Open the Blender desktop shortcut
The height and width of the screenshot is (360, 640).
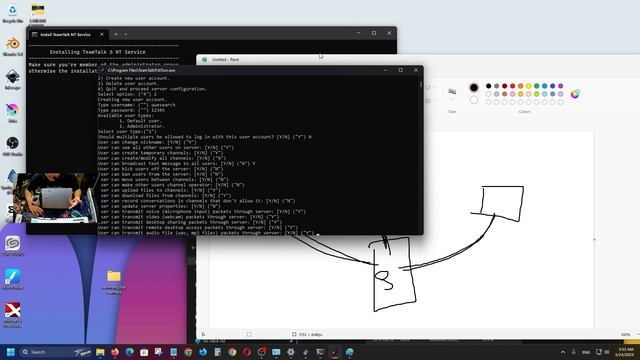pos(12,46)
